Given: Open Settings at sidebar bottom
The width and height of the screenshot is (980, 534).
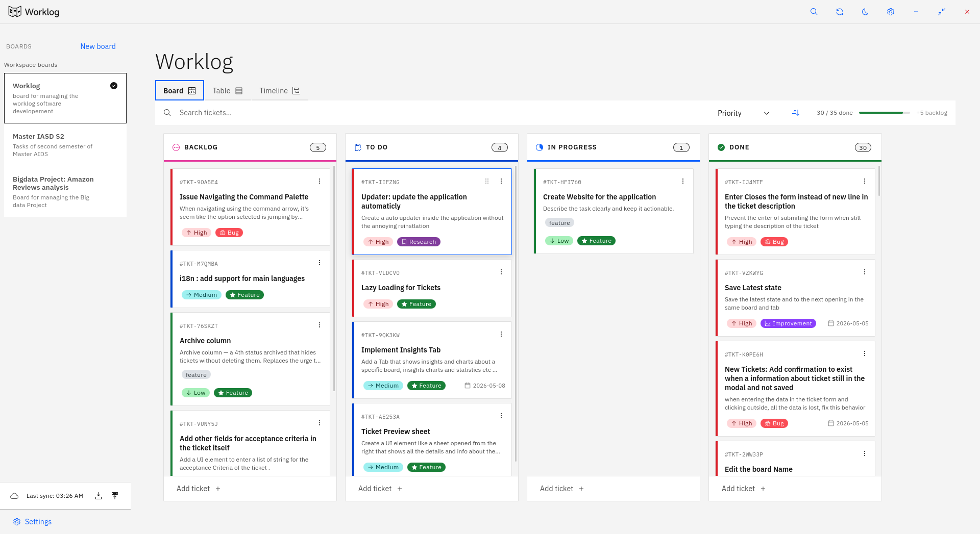Looking at the screenshot, I should point(32,522).
